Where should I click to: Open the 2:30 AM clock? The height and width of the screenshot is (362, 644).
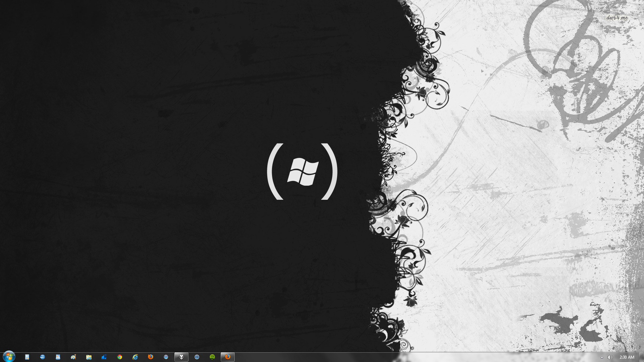tap(627, 357)
